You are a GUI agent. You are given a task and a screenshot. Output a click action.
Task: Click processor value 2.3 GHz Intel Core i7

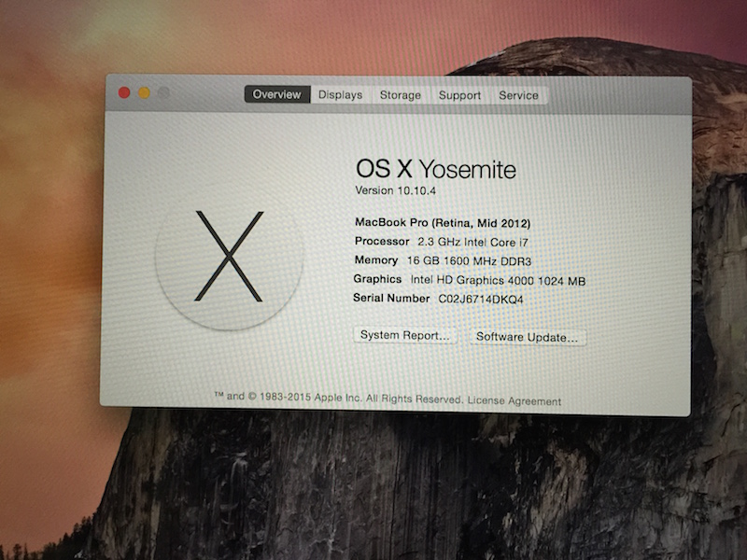(x=473, y=242)
